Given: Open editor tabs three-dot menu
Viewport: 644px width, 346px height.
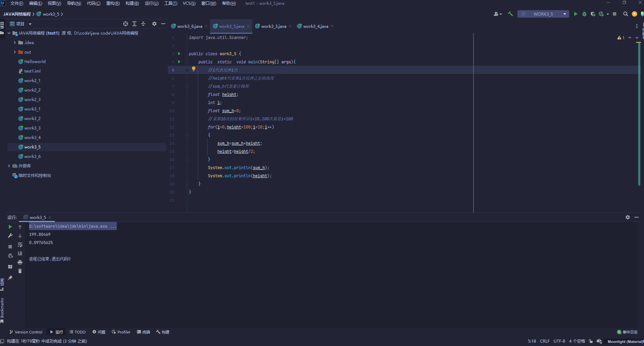Looking at the screenshot, I should (x=637, y=26).
